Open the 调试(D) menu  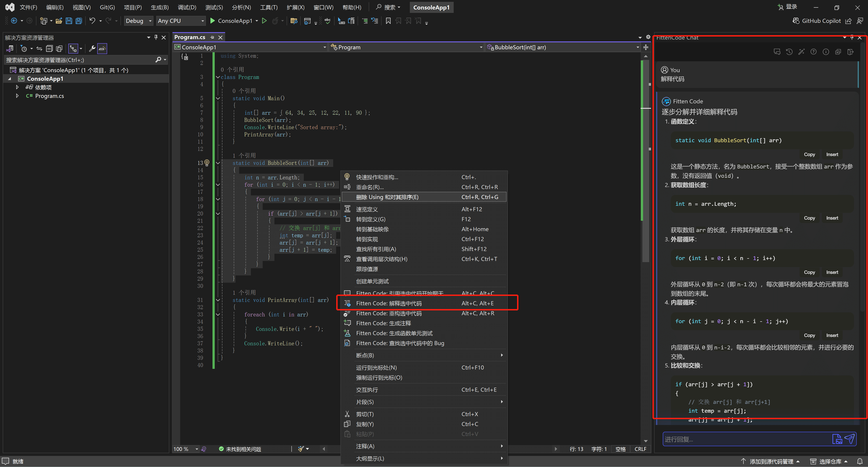187,7
